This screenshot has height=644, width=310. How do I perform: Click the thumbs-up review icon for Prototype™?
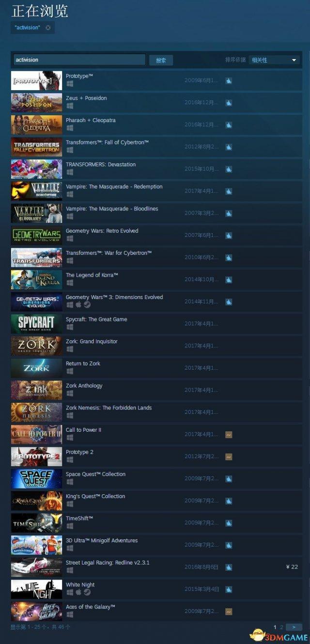[229, 80]
